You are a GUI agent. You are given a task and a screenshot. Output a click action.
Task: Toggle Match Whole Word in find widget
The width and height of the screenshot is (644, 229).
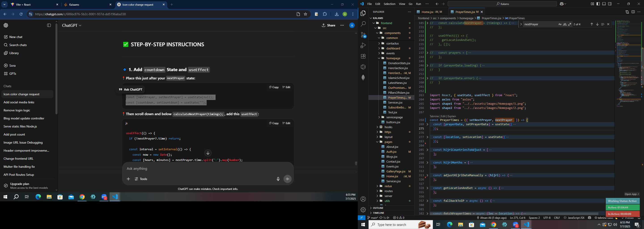coord(565,24)
